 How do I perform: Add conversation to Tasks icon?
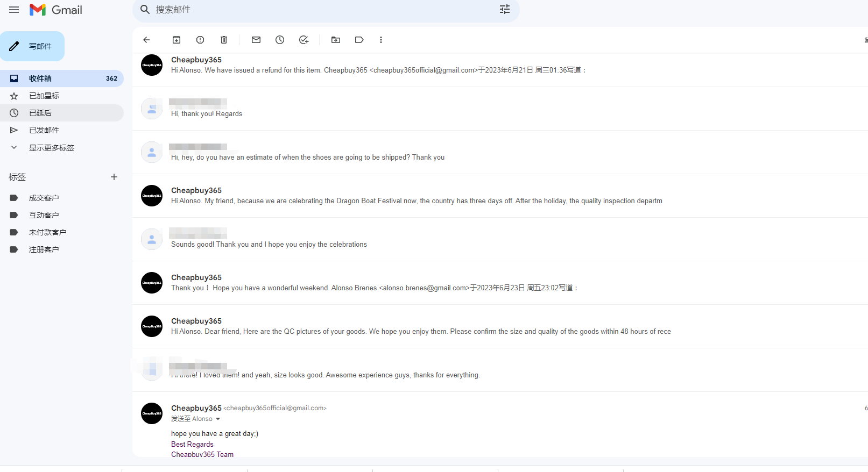pyautogui.click(x=304, y=40)
